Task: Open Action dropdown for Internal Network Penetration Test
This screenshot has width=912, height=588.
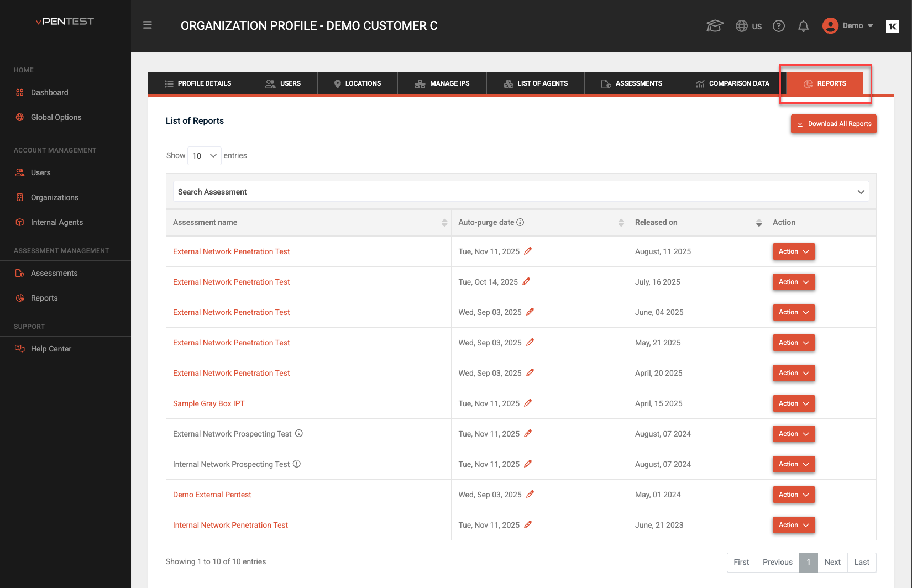Action: tap(794, 525)
